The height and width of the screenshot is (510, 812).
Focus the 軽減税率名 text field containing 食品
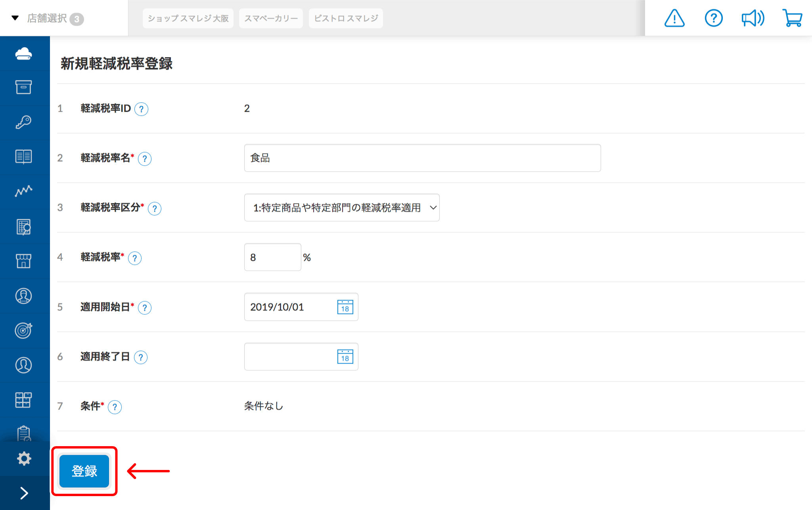(423, 158)
